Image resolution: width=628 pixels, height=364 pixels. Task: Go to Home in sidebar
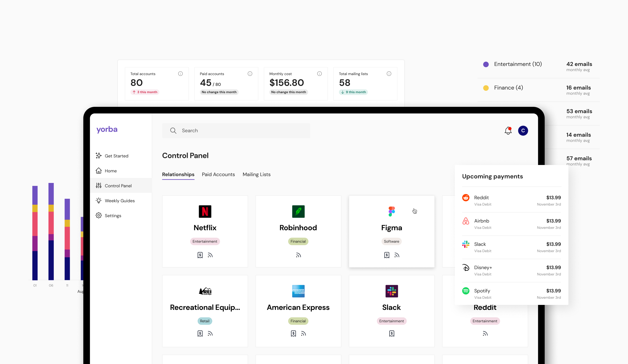click(x=121, y=171)
